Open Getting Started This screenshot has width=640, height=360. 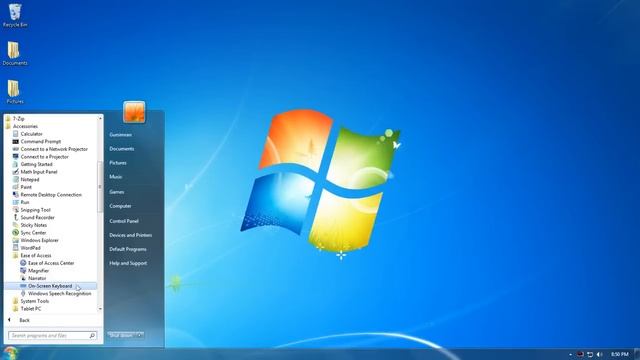tap(33, 164)
